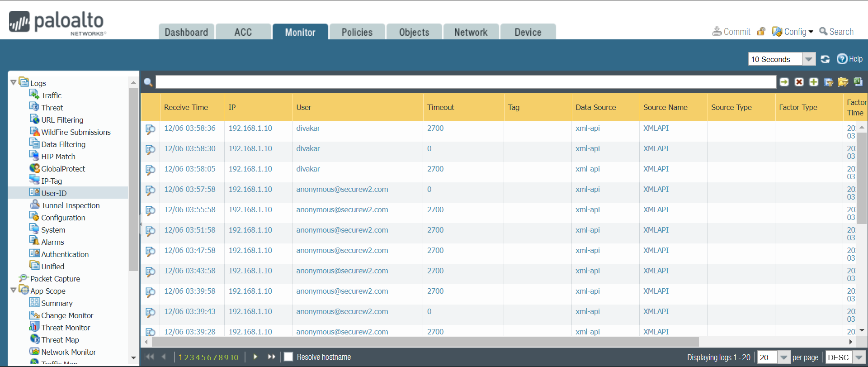Click the Save Filter icon
868x367 pixels.
click(829, 82)
